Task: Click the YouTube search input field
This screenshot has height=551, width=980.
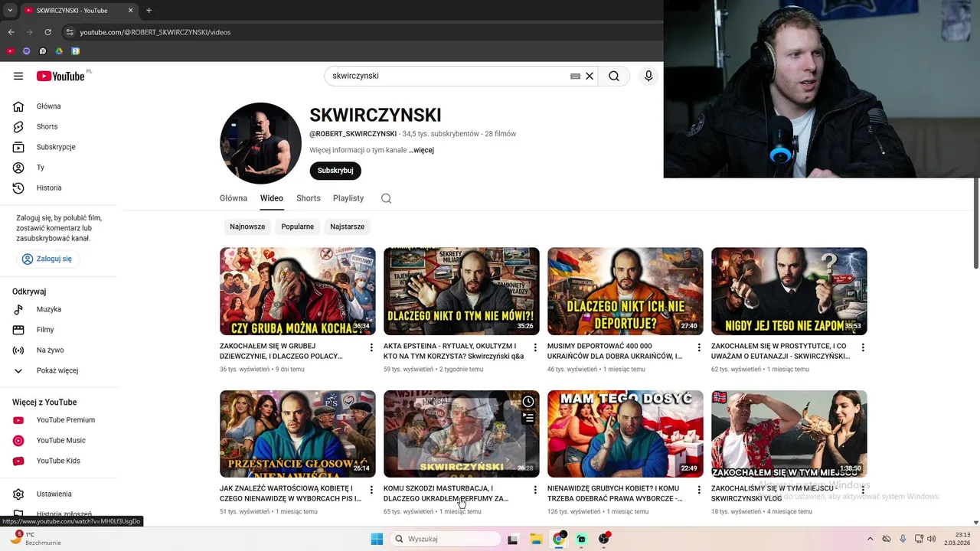Action: pyautogui.click(x=448, y=76)
